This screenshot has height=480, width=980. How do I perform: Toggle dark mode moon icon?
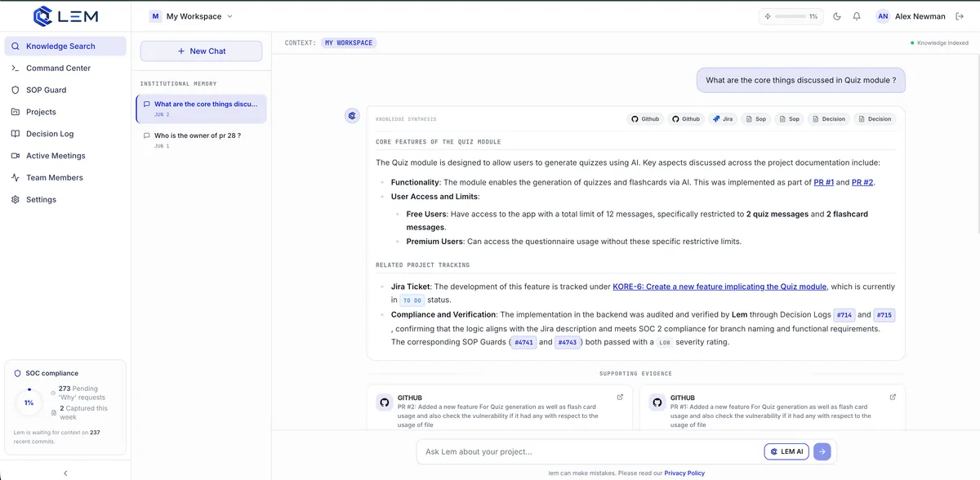[837, 16]
